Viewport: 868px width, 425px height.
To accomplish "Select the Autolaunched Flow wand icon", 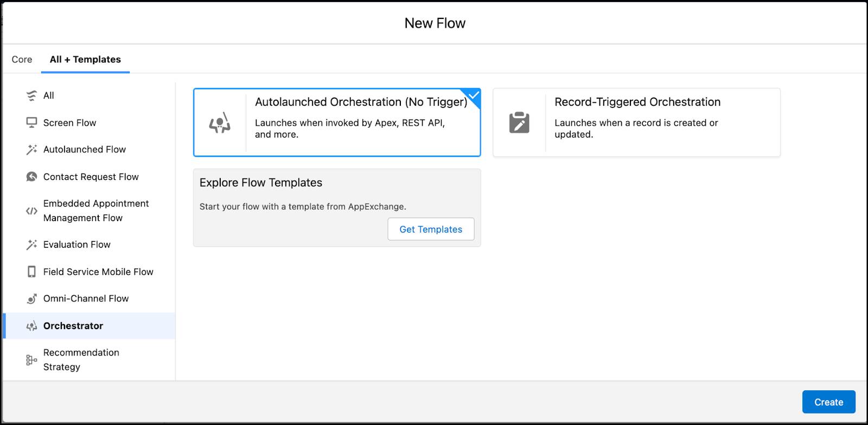I will (x=31, y=149).
